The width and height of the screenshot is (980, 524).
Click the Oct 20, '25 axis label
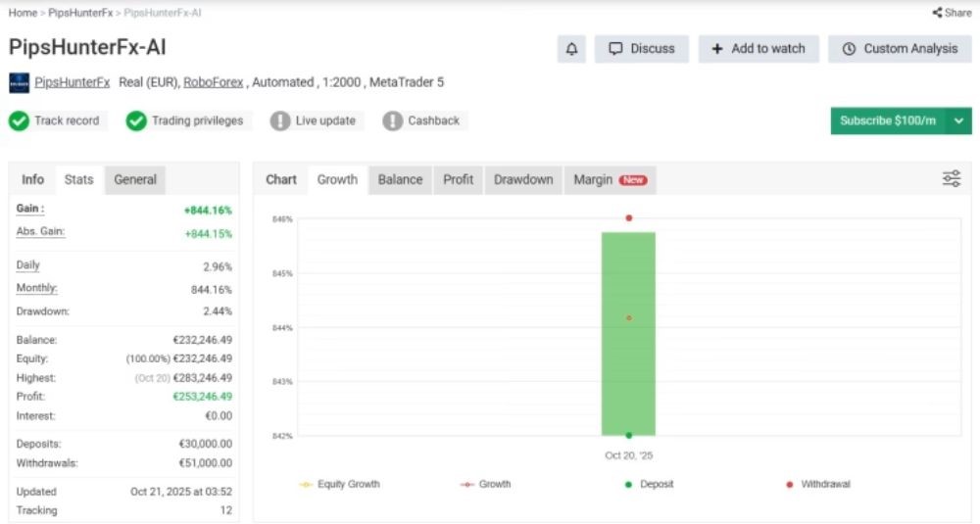coord(629,455)
